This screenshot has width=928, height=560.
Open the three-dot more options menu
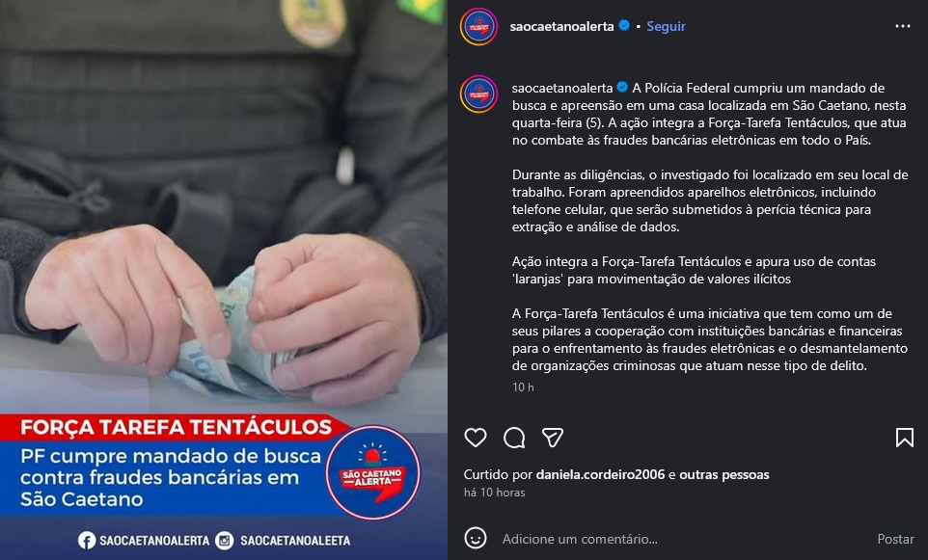pyautogui.click(x=903, y=26)
